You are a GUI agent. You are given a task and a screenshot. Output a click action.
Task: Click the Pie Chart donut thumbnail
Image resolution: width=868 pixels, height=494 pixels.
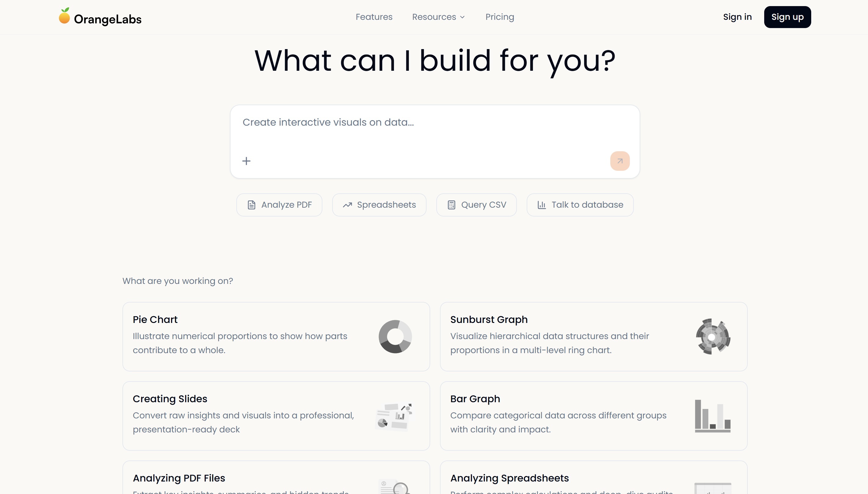[x=395, y=337]
